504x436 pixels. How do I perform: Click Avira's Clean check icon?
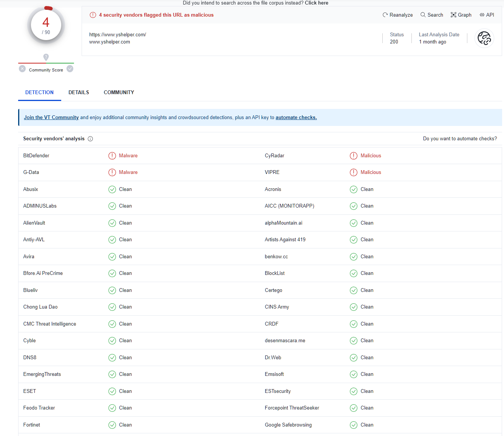click(112, 257)
